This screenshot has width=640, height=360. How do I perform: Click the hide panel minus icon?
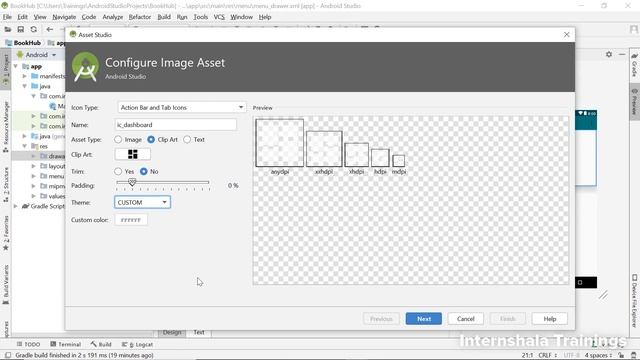pos(622,54)
